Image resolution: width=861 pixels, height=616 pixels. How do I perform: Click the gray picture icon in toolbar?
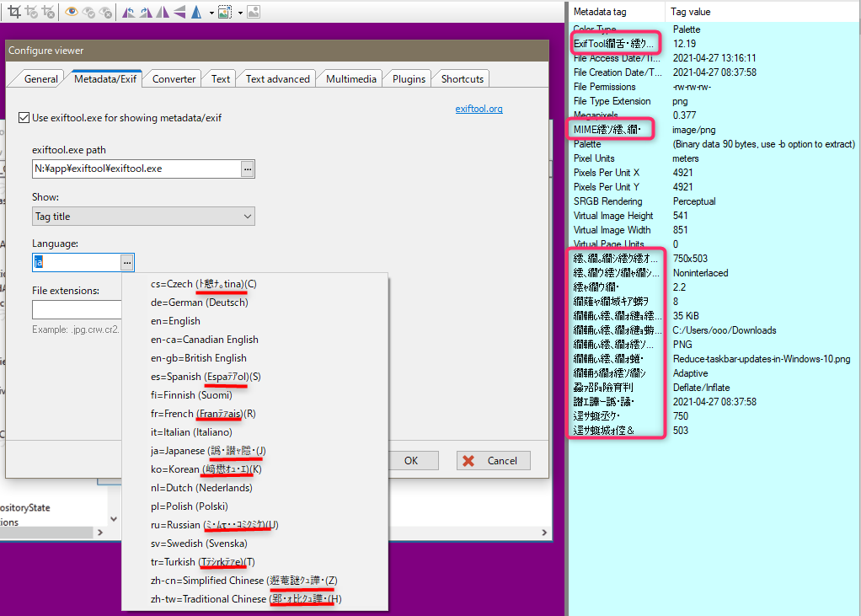253,12
